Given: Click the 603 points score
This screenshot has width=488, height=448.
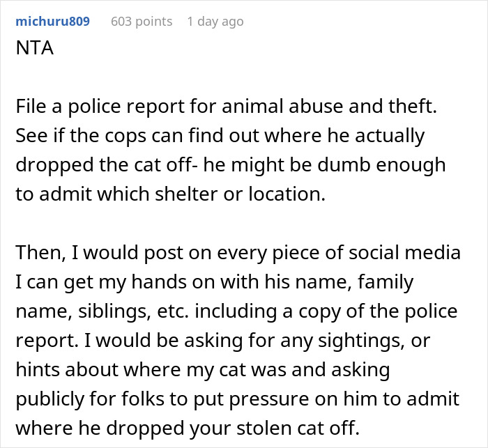Looking at the screenshot, I should [142, 22].
